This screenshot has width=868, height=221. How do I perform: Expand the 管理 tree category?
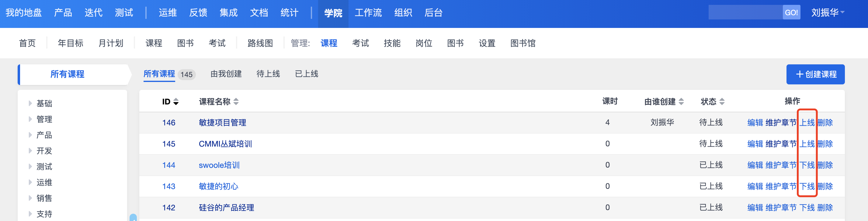tap(30, 119)
